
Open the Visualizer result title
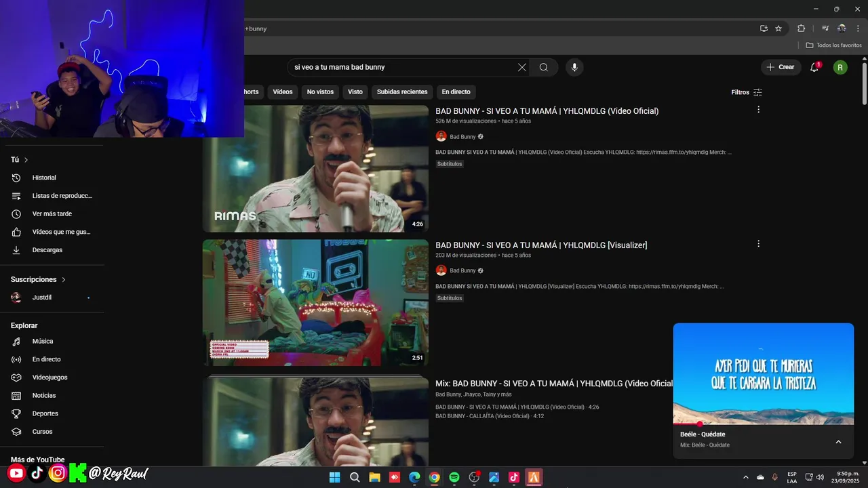[x=541, y=245]
